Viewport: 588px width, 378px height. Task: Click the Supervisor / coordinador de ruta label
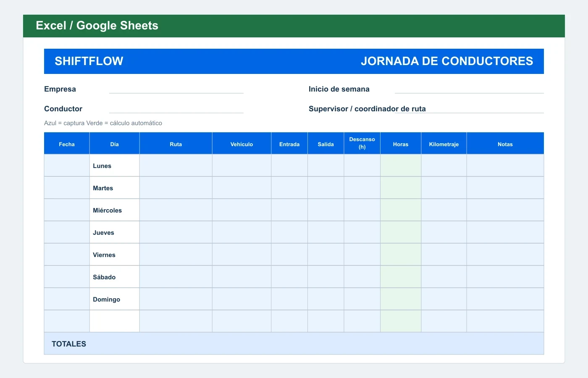coord(367,109)
